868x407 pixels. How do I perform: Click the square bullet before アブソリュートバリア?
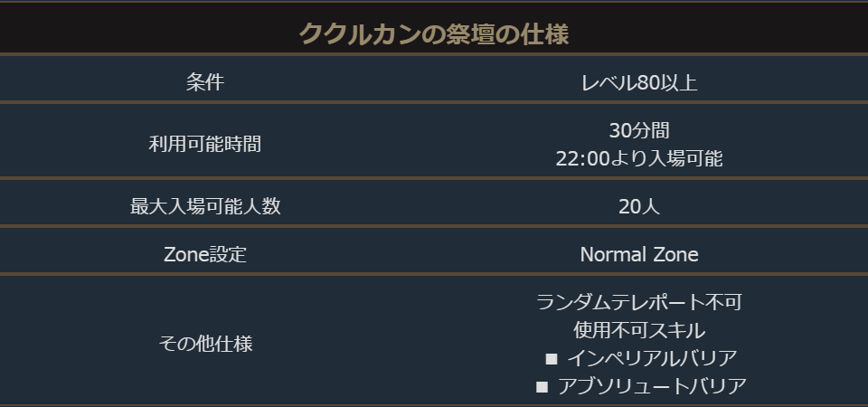[x=542, y=387]
